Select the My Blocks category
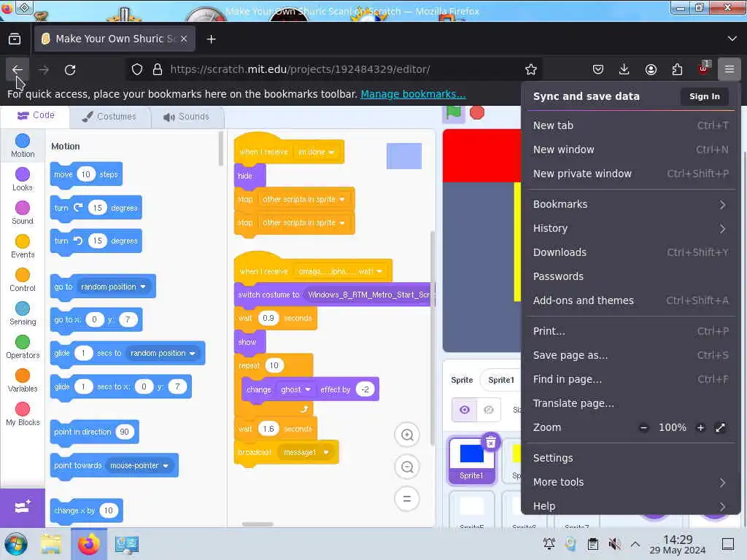This screenshot has height=560, width=747. coord(23,414)
